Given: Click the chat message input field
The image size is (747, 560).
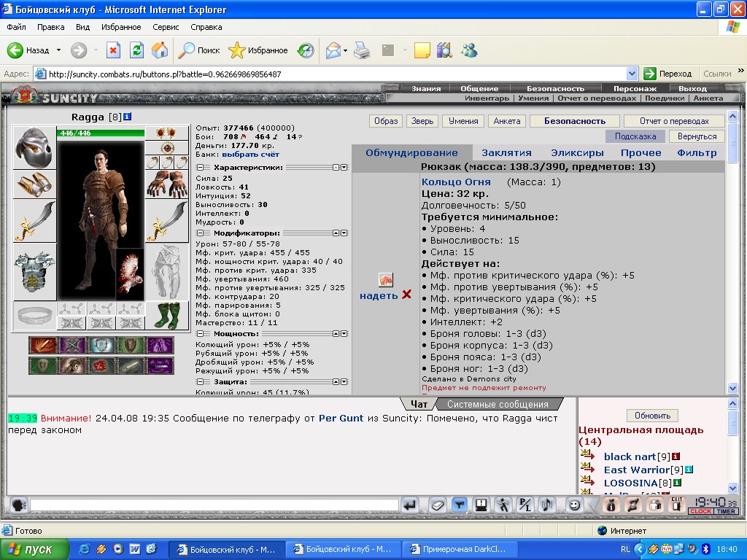Looking at the screenshot, I should (214, 505).
